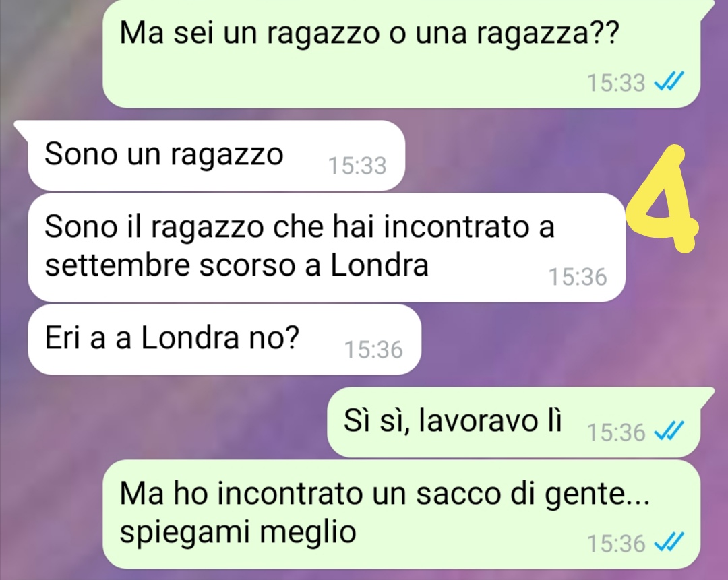Click the 15:36 timestamp on 'Eri a a Londra no?'
728x580 pixels.
(x=373, y=350)
